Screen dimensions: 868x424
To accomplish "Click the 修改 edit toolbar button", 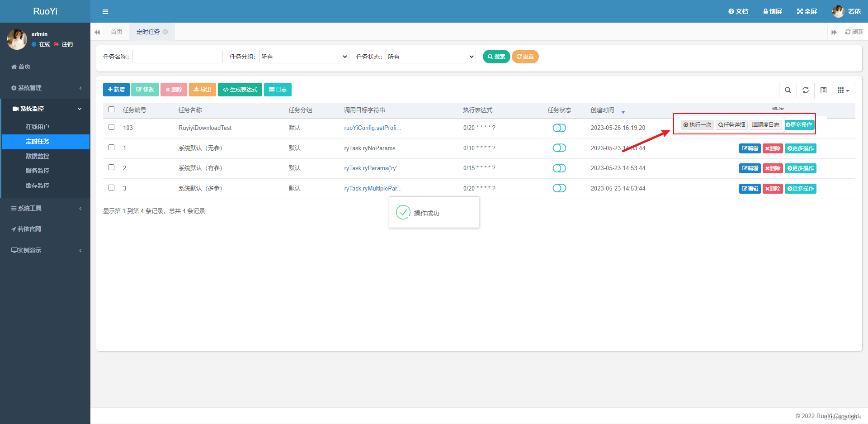I will click(x=145, y=90).
